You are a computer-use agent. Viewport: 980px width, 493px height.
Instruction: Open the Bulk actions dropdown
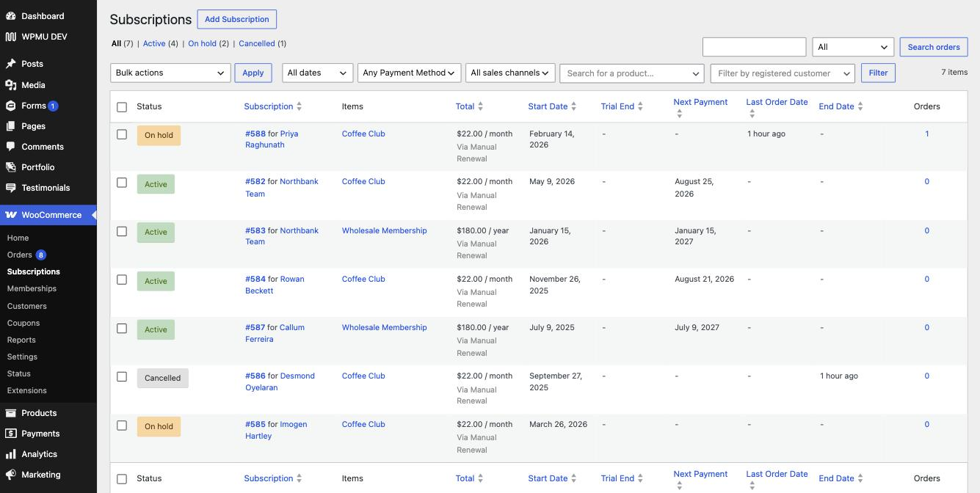[170, 73]
